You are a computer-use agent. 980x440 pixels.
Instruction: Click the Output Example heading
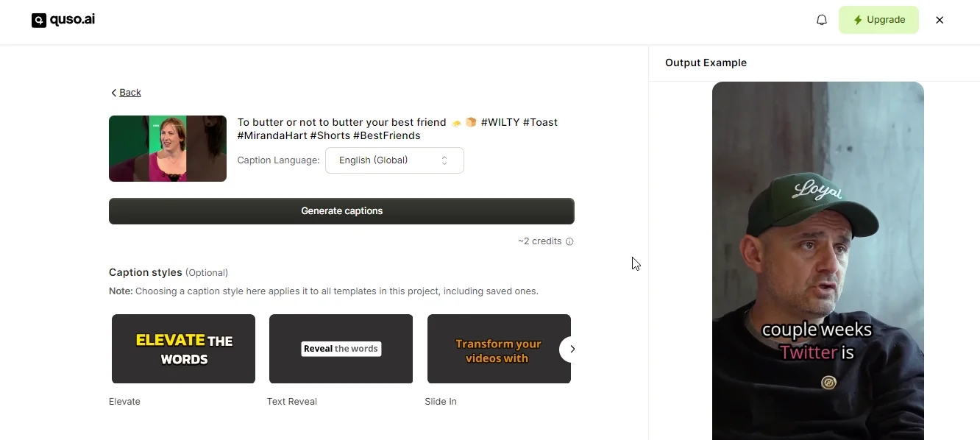706,63
